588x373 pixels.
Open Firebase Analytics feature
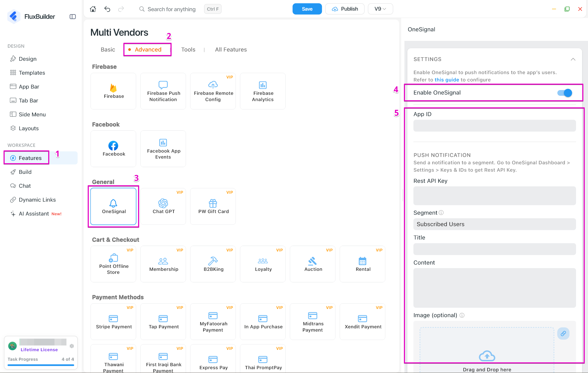[x=263, y=91]
